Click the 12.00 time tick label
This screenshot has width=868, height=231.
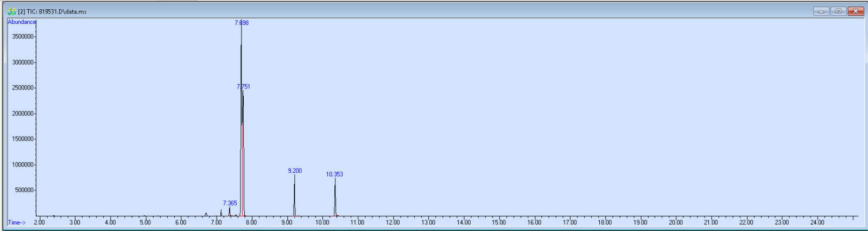(393, 222)
